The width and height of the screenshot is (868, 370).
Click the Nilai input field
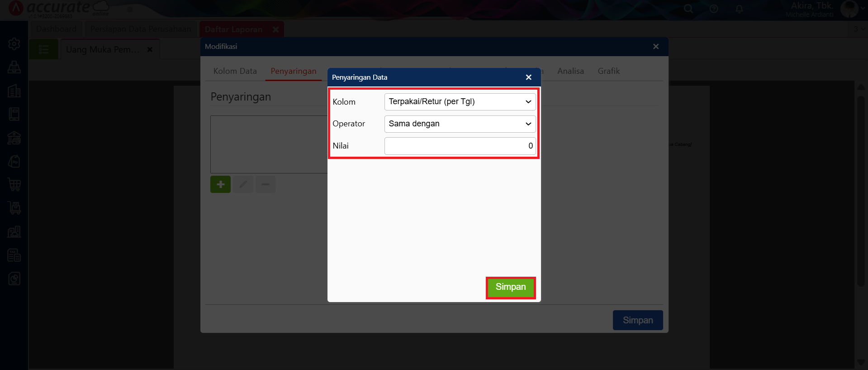(x=460, y=146)
